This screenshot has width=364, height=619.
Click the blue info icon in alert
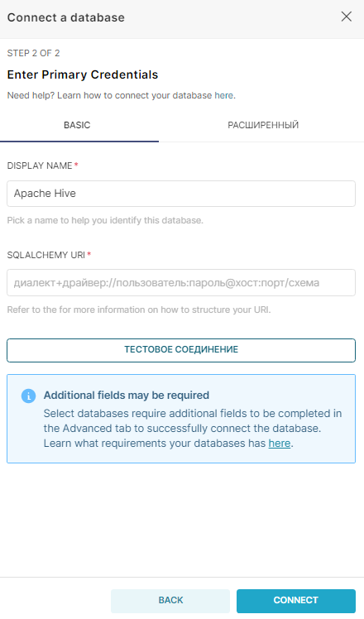(28, 396)
